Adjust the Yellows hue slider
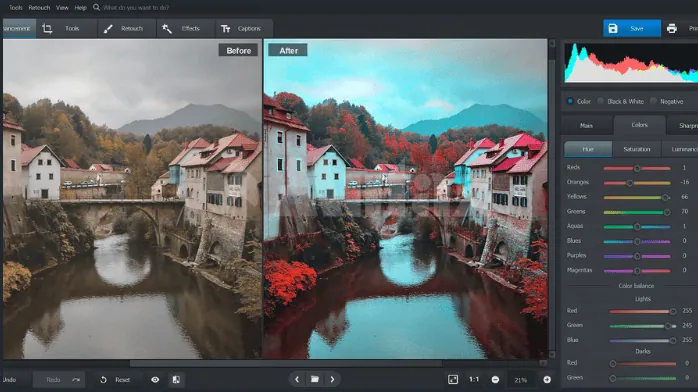698x392 pixels. coord(637,198)
